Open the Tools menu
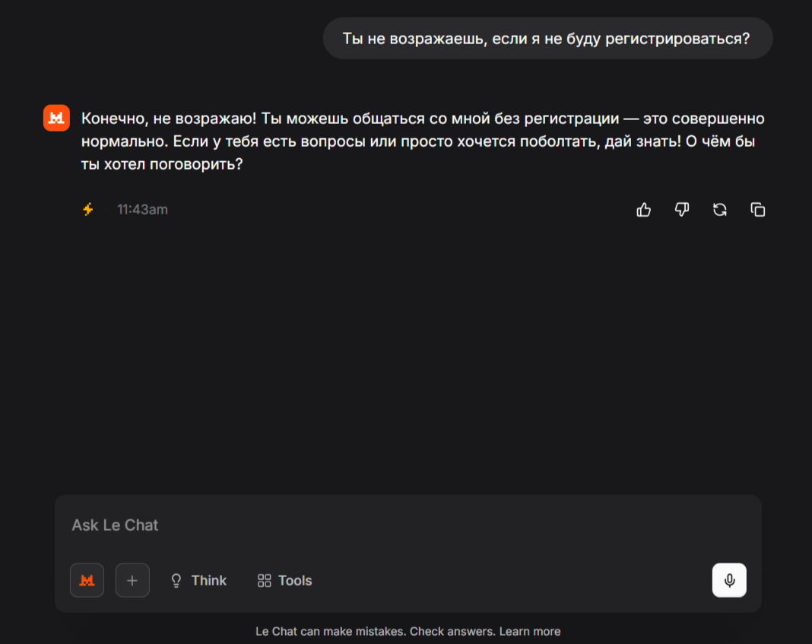The image size is (812, 644). 285,580
